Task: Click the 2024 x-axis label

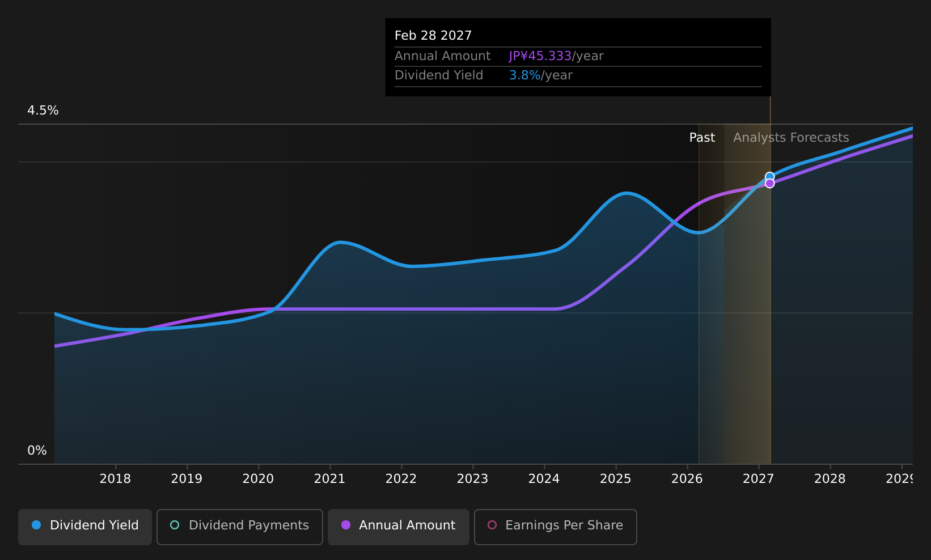Action: point(544,479)
